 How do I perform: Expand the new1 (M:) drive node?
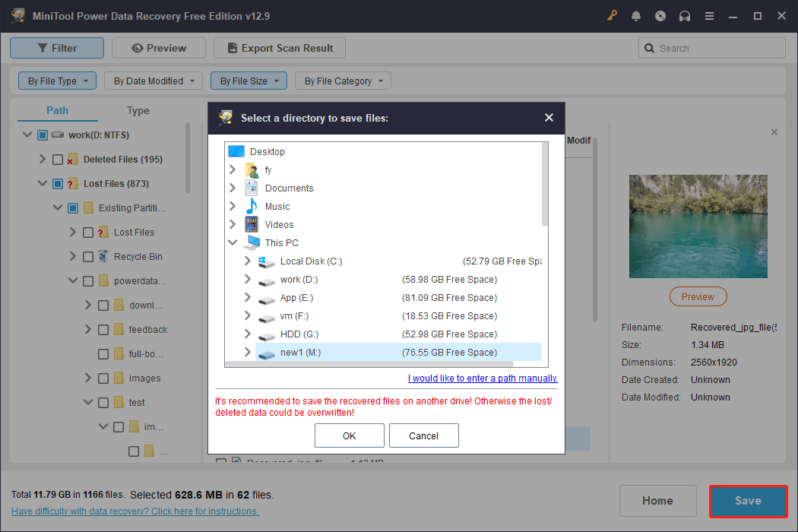click(x=247, y=352)
